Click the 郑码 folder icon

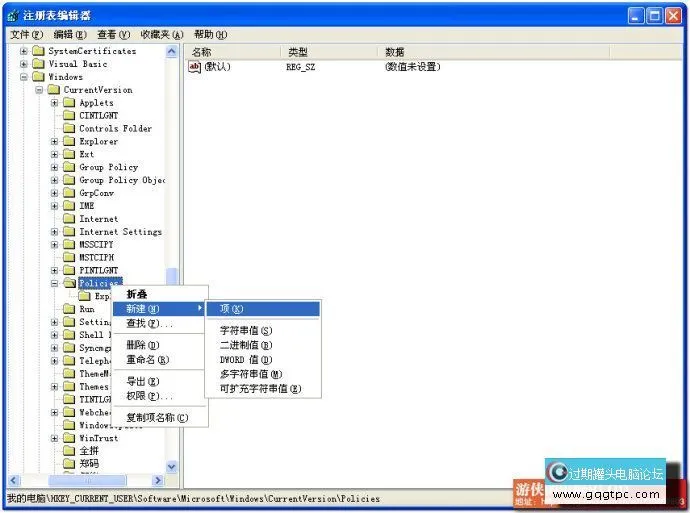click(69, 463)
